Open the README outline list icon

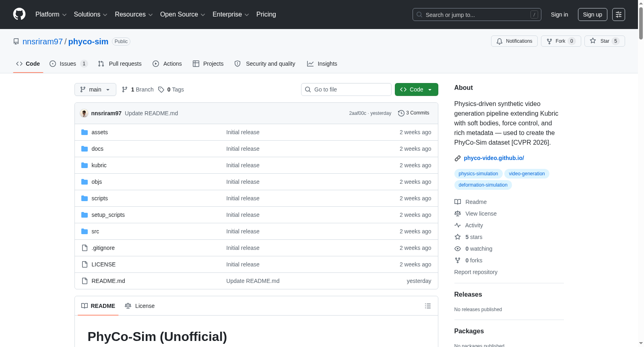pos(428,306)
